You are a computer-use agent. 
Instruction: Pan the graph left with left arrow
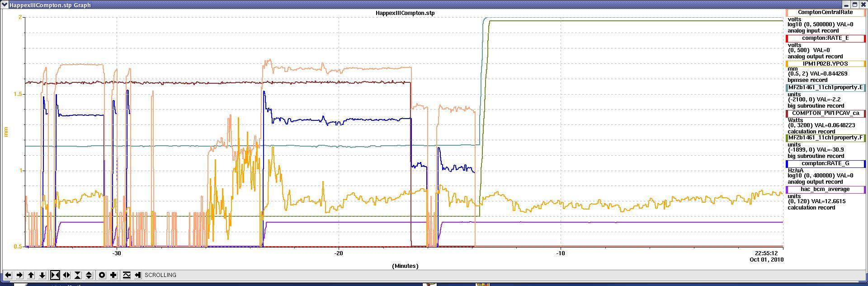(8, 275)
